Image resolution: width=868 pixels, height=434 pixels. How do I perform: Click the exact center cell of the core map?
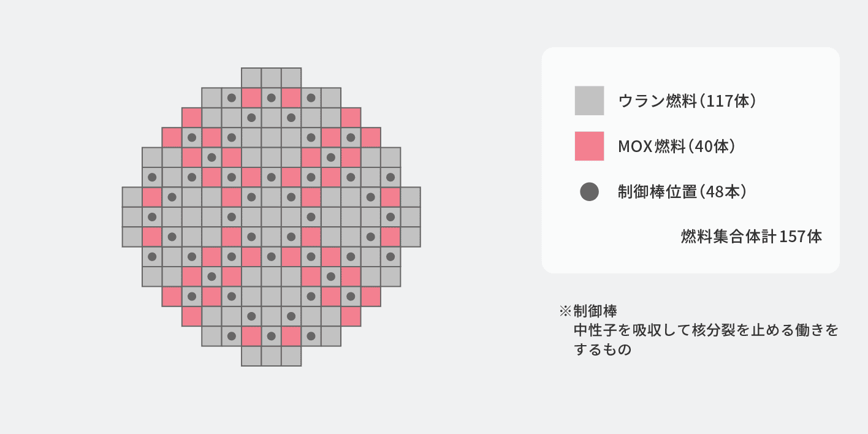click(x=271, y=216)
